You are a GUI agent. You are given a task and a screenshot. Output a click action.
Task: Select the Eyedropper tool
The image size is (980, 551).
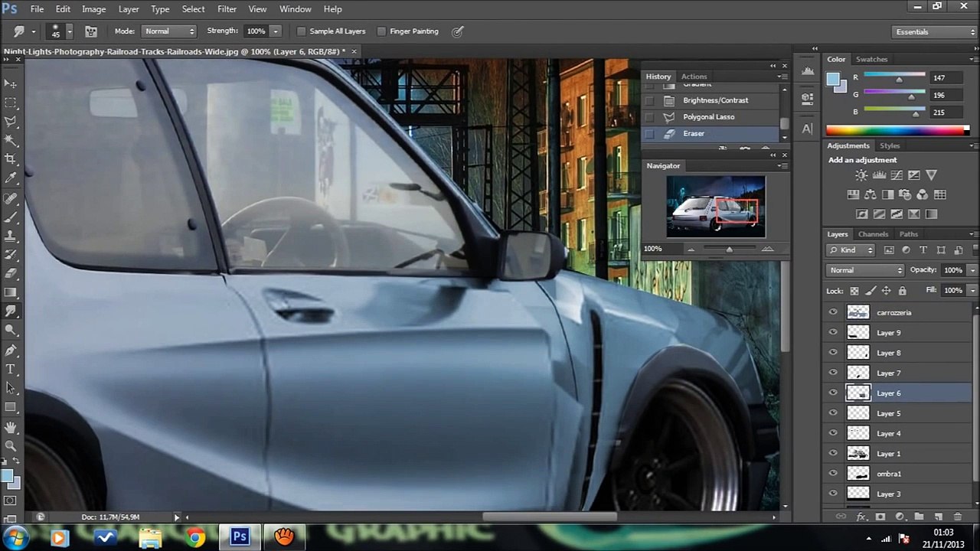(x=11, y=178)
